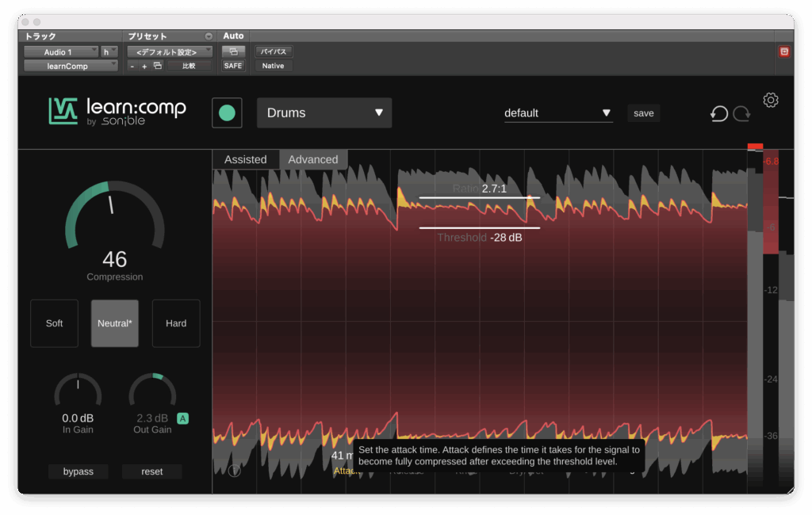Reset the plugin parameters
Screen dimensions: 812x515
151,471
